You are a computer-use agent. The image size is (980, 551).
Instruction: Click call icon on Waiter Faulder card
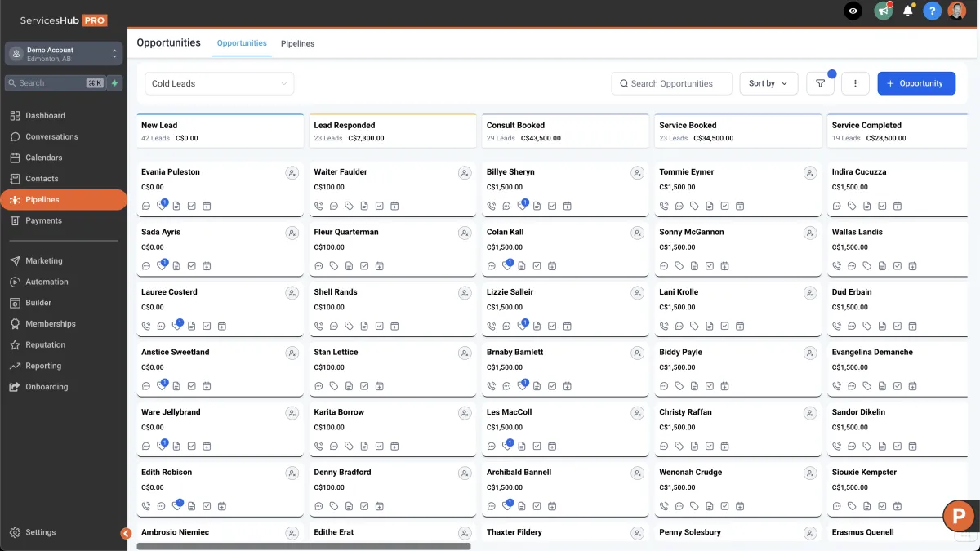(x=319, y=206)
